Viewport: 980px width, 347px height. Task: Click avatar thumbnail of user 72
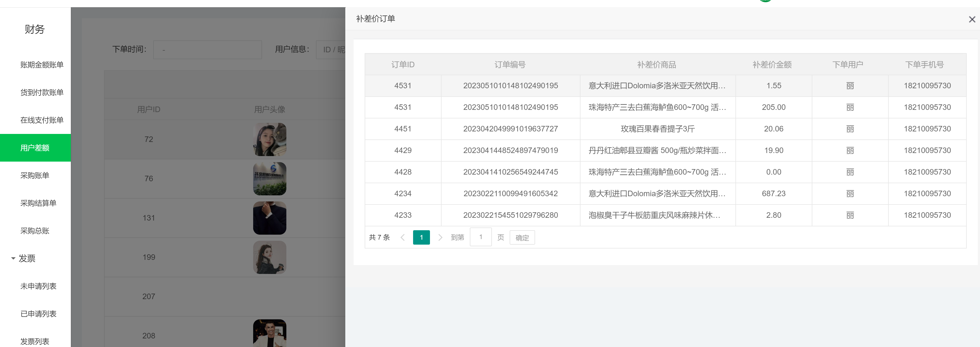point(269,139)
